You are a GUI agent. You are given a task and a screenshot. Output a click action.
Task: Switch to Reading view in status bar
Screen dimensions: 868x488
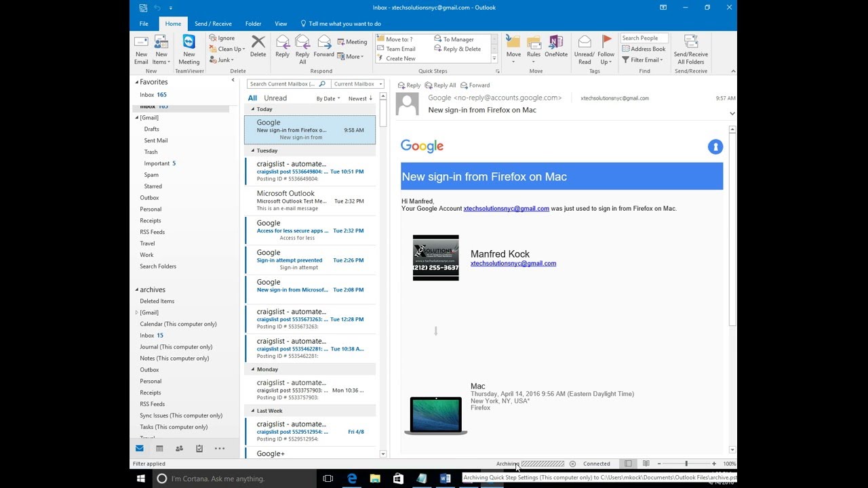point(646,464)
